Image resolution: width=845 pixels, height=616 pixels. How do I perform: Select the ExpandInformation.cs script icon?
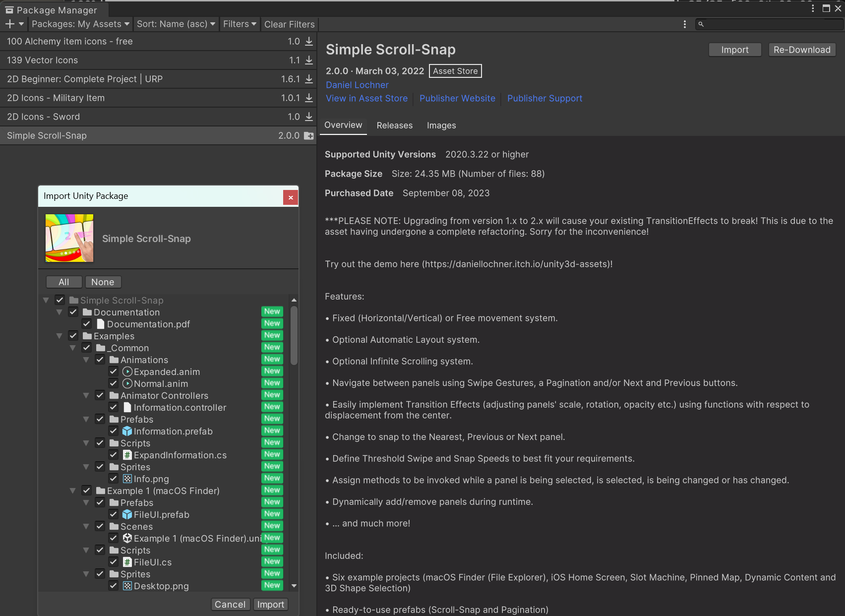127,455
